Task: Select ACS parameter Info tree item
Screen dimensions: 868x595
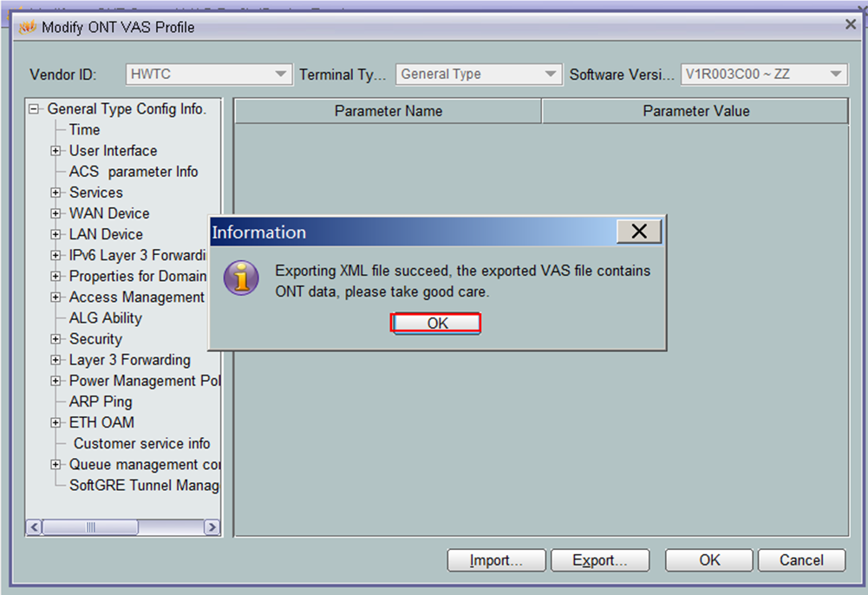Action: tap(134, 172)
